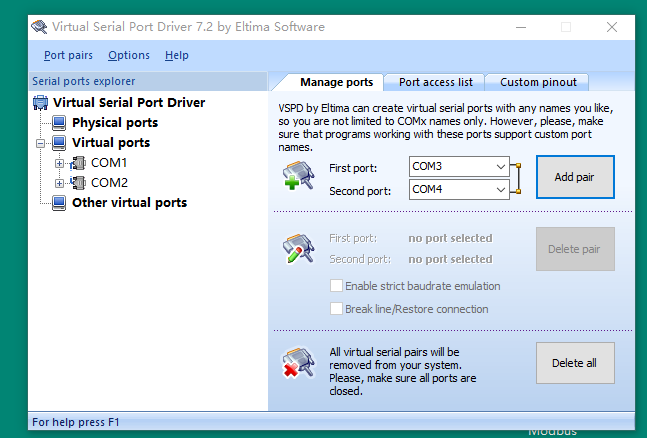Viewport: 647px width, 438px height.
Task: Expand the COM2 tree node
Action: [59, 183]
